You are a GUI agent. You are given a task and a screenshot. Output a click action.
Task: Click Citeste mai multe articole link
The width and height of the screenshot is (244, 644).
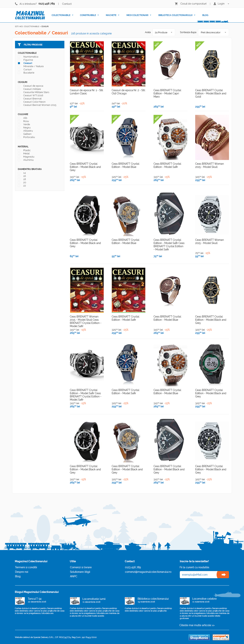(x=197, y=625)
